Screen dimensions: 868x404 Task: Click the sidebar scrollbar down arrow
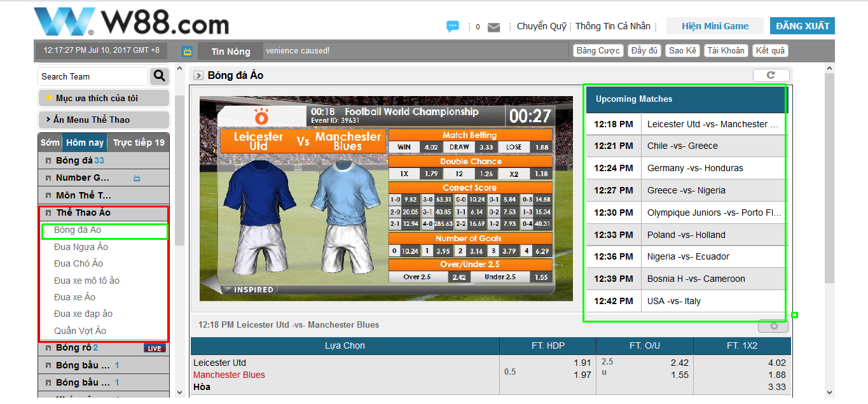pyautogui.click(x=179, y=393)
